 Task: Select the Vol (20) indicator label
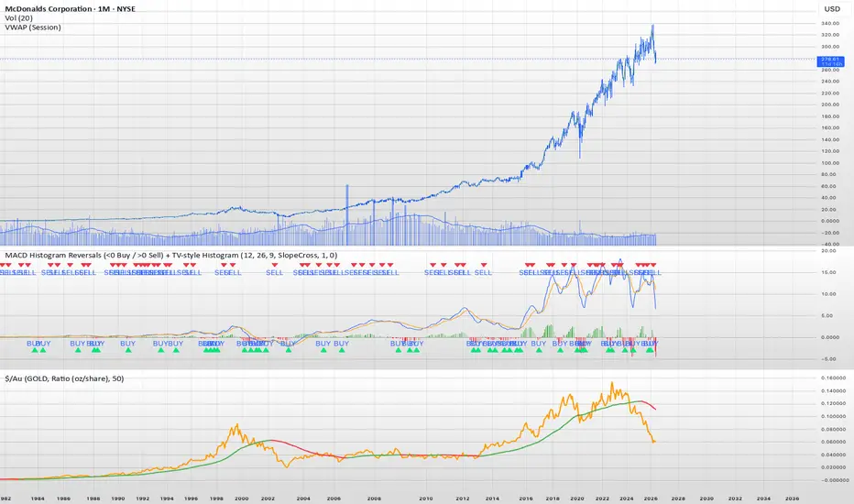tap(18, 18)
